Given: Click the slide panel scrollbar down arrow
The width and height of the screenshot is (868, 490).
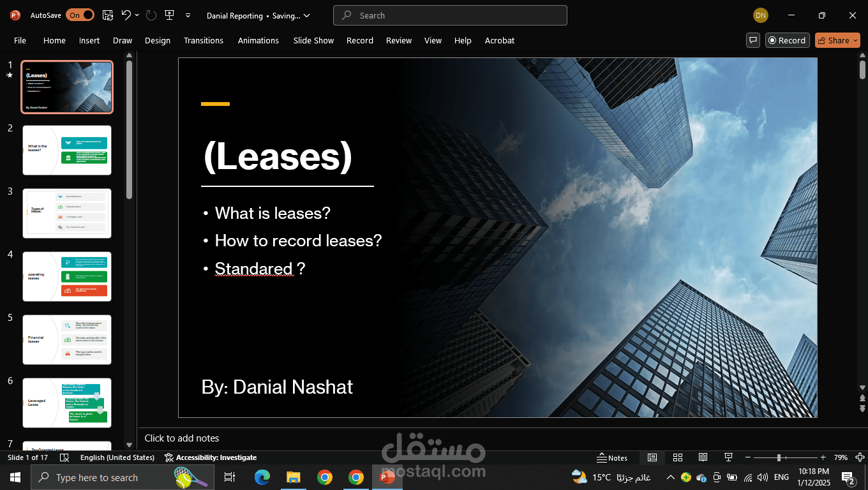Looking at the screenshot, I should coord(130,445).
